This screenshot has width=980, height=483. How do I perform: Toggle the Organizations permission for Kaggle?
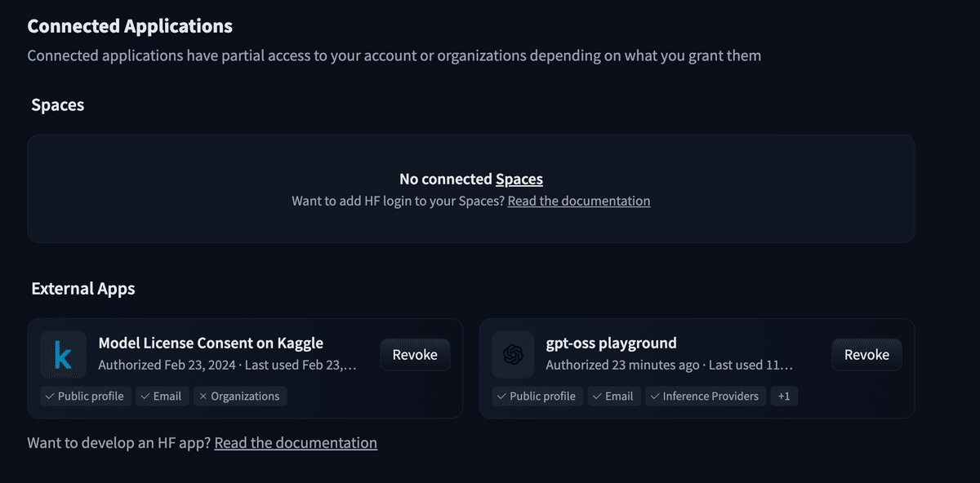(x=239, y=396)
